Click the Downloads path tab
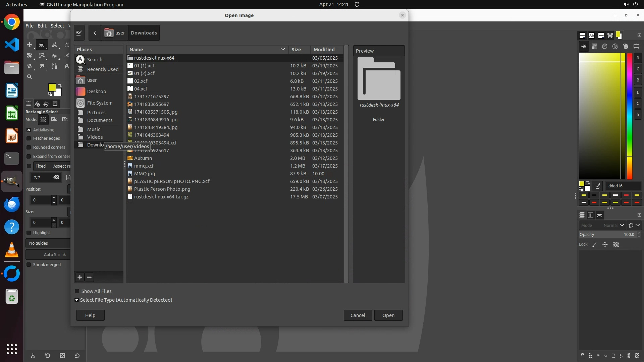This screenshot has height=362, width=644. click(x=144, y=33)
